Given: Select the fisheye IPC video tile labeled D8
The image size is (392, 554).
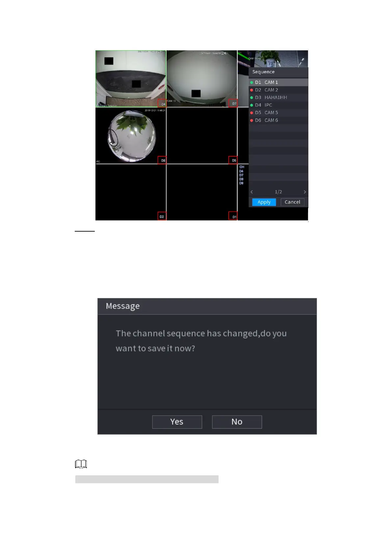Looking at the screenshot, I should (131, 136).
